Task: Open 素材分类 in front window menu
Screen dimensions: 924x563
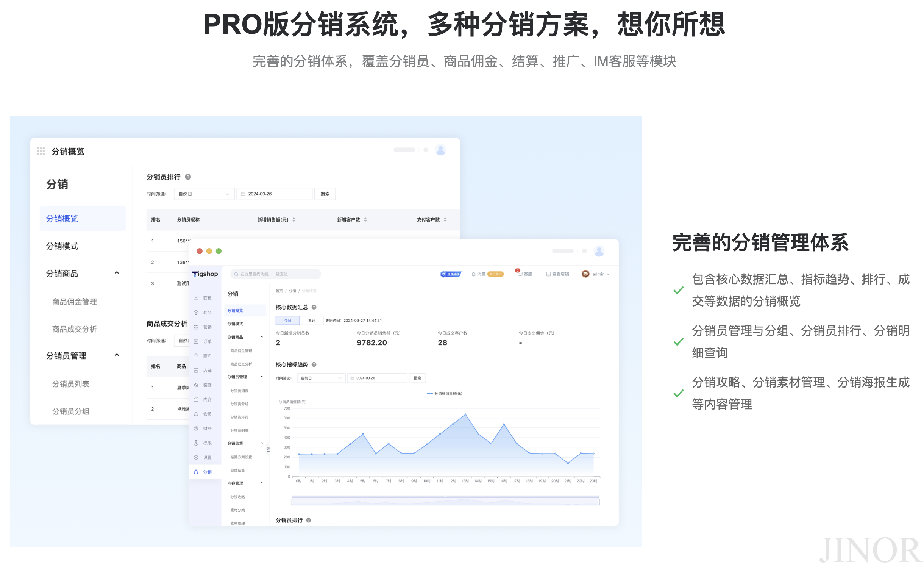Action: [x=237, y=510]
